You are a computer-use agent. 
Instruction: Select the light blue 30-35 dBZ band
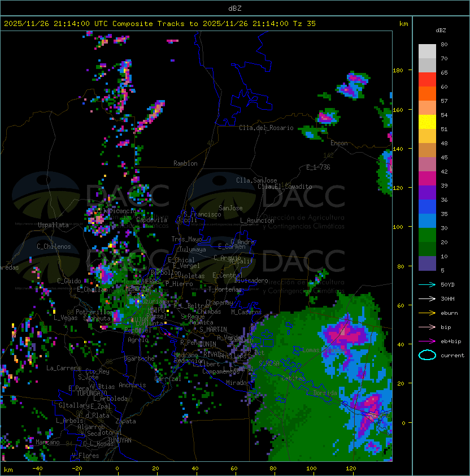[x=427, y=220]
